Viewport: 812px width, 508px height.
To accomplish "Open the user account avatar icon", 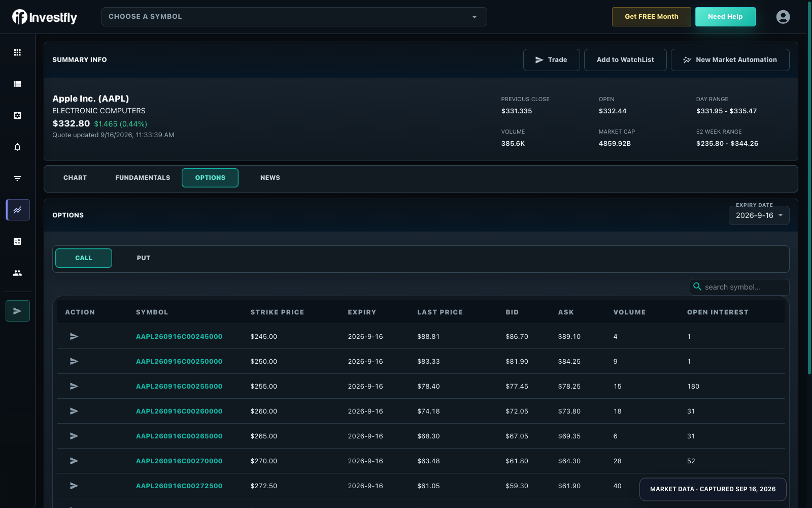I will (783, 17).
